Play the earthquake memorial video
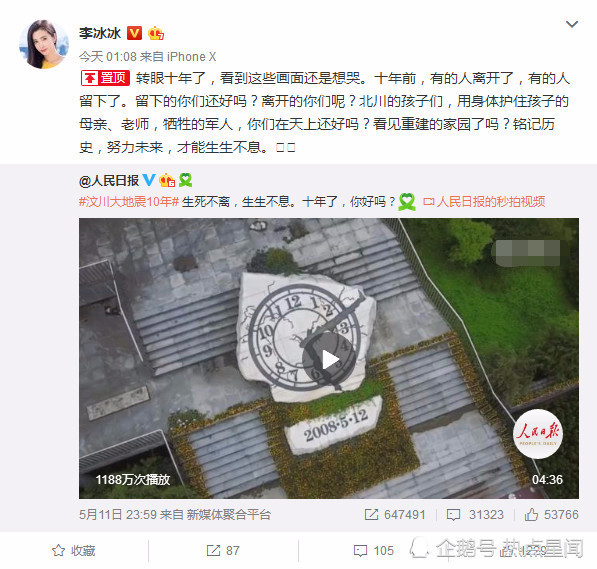The image size is (597, 569). pyautogui.click(x=329, y=358)
